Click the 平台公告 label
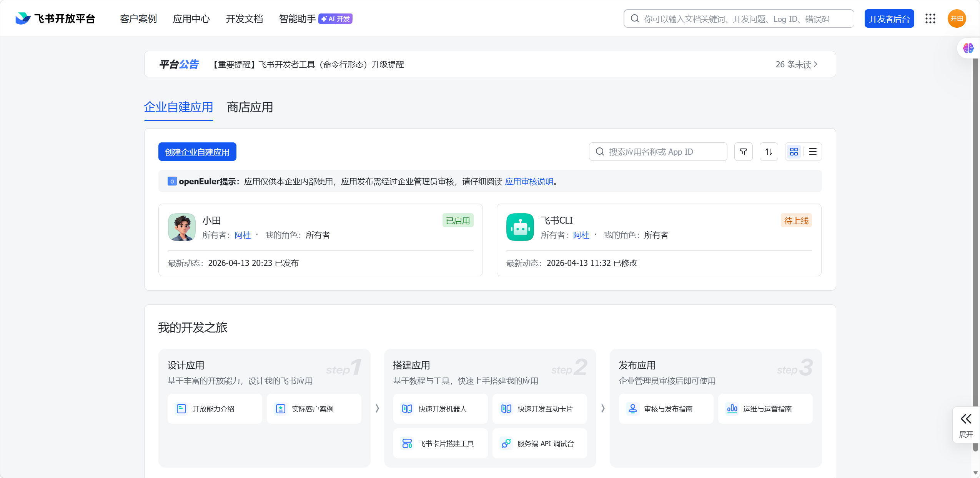 pyautogui.click(x=179, y=64)
